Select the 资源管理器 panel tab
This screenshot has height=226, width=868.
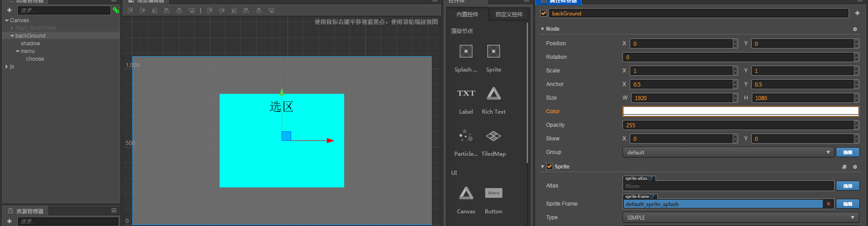[x=25, y=211]
